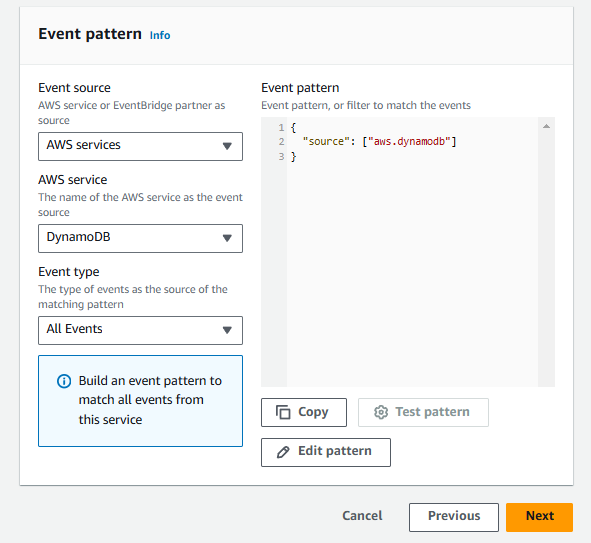Open the All Events type dropdown
The image size is (591, 543).
[x=140, y=330]
